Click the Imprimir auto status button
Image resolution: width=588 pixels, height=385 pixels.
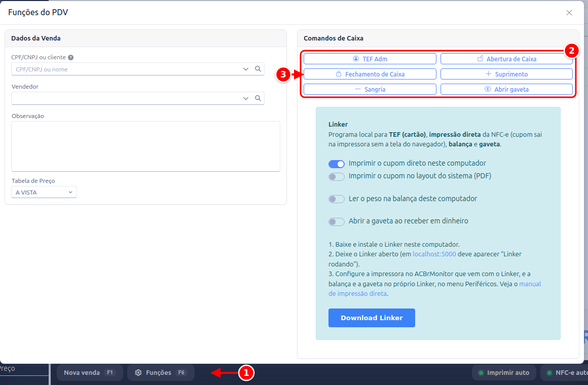pyautogui.click(x=504, y=373)
